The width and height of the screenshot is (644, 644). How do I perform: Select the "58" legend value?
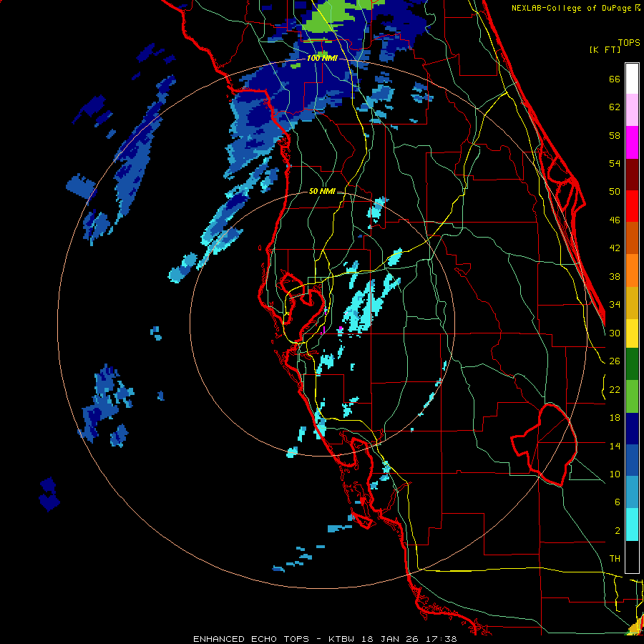coord(615,135)
